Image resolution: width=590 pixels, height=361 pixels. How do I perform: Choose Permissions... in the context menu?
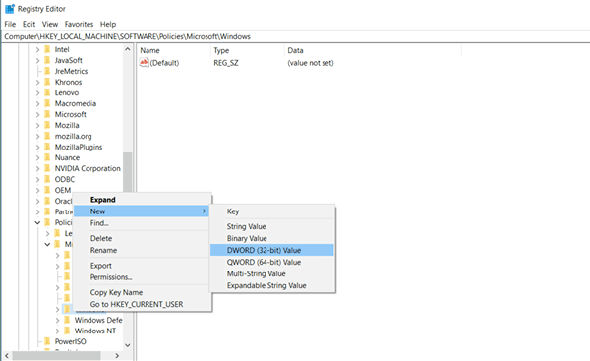(x=141, y=277)
